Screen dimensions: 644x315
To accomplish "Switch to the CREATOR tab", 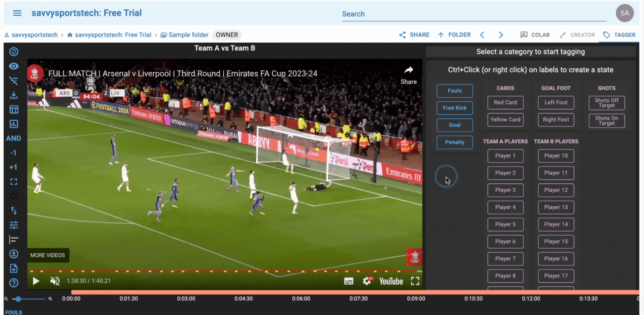I will [577, 35].
